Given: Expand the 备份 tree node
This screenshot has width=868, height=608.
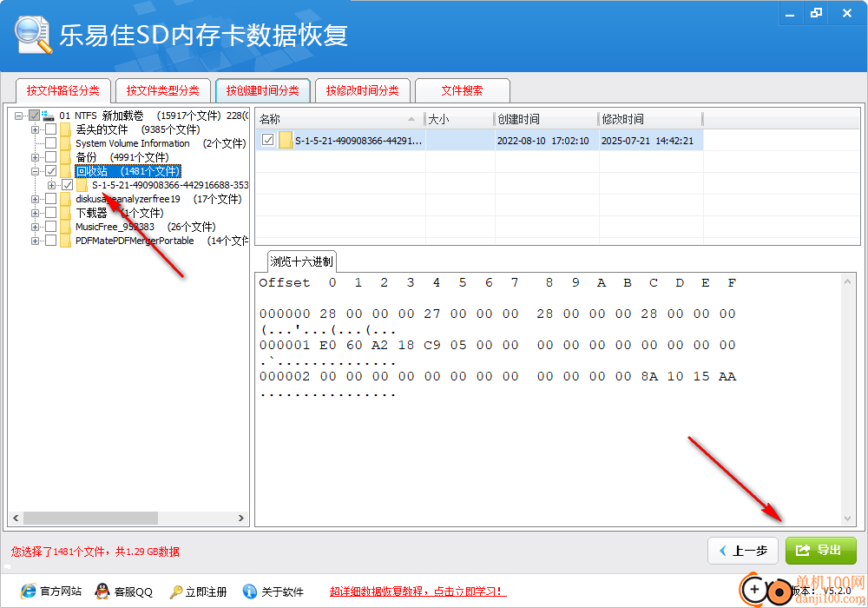Looking at the screenshot, I should (35, 157).
